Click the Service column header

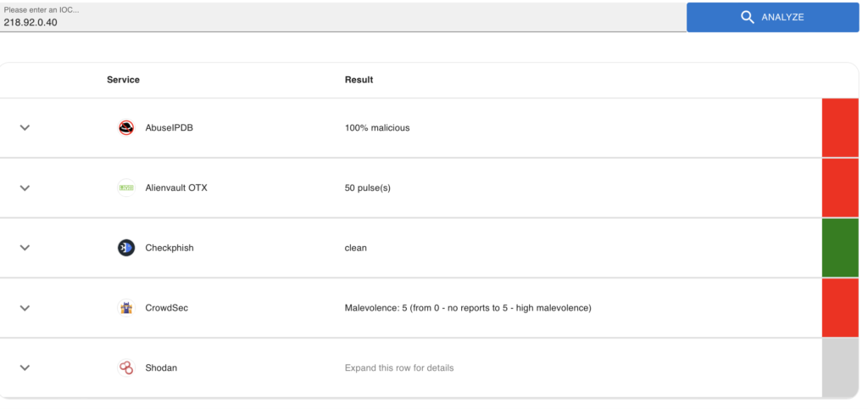[x=123, y=80]
